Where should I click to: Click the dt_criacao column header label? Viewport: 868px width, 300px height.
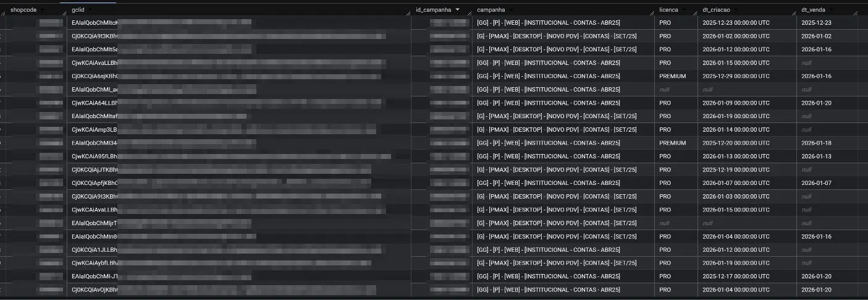coord(717,10)
